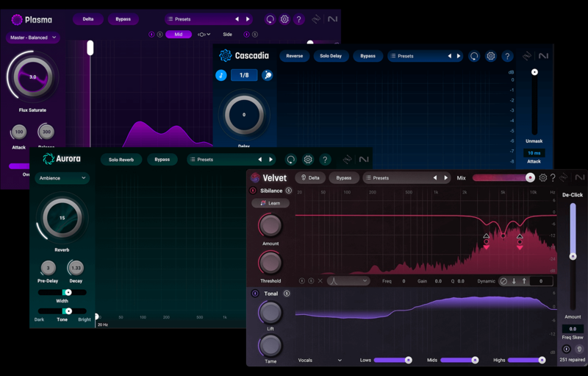
Task: Click Learn button in Velvet
Action: tap(270, 203)
